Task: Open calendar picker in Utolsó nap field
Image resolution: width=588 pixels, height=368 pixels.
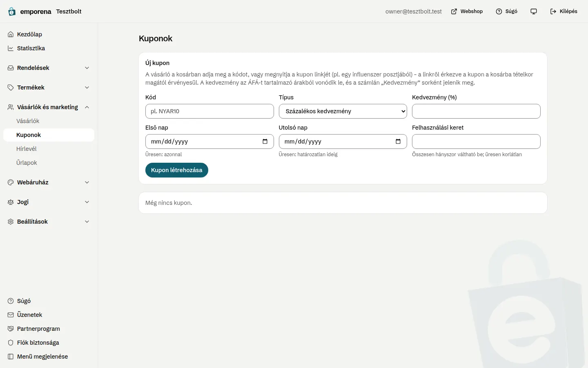Action: pyautogui.click(x=398, y=141)
